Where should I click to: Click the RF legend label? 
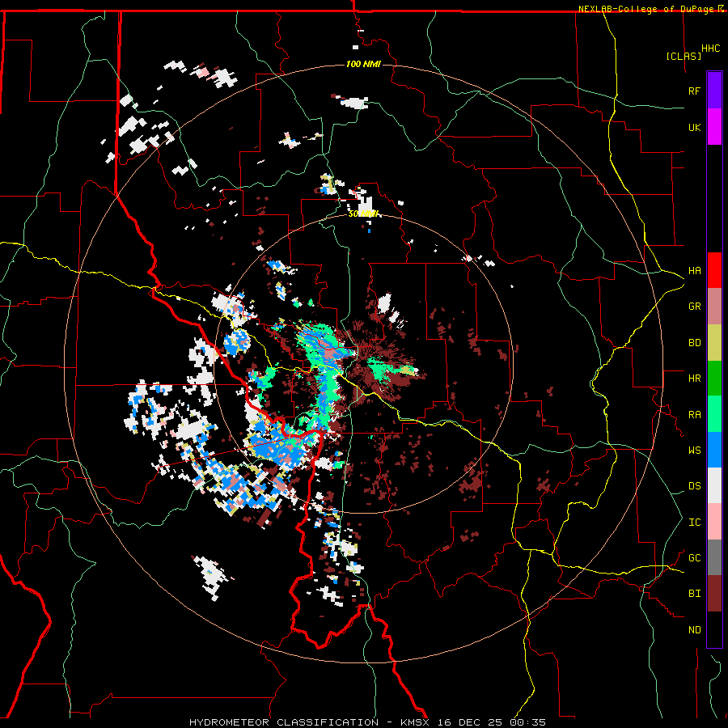[x=694, y=91]
